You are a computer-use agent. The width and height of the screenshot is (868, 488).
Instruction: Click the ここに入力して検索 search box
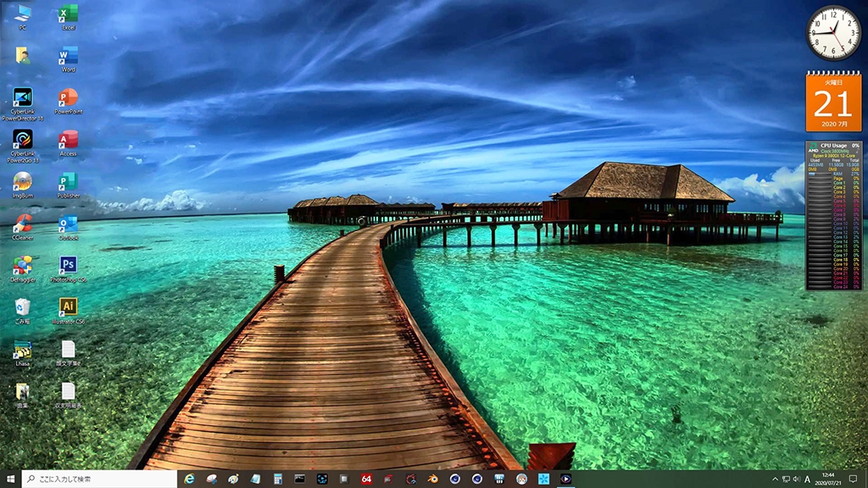point(99,479)
